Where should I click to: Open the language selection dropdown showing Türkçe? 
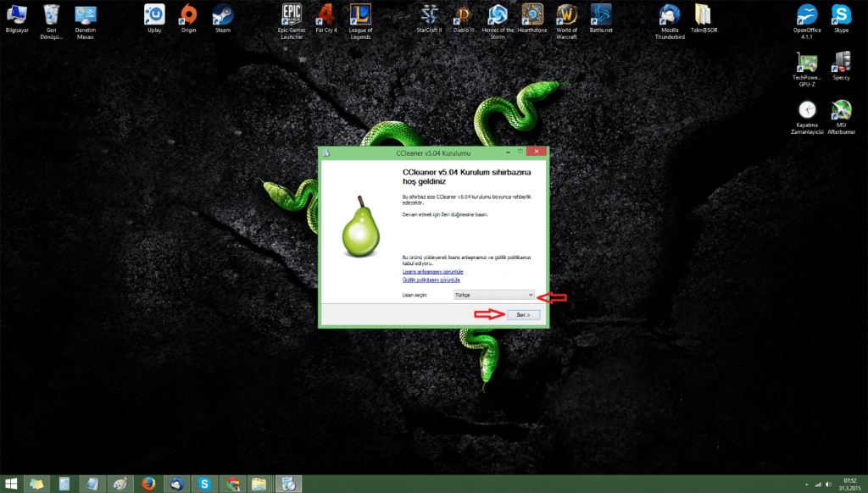[493, 294]
